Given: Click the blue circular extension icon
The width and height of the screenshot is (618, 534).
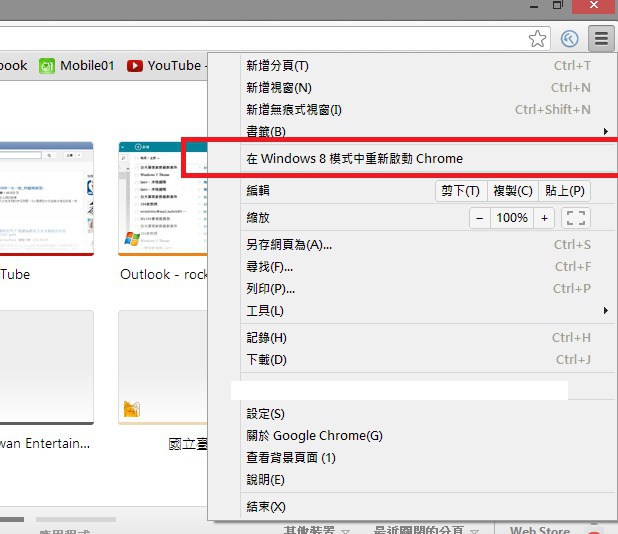Looking at the screenshot, I should pos(570,39).
